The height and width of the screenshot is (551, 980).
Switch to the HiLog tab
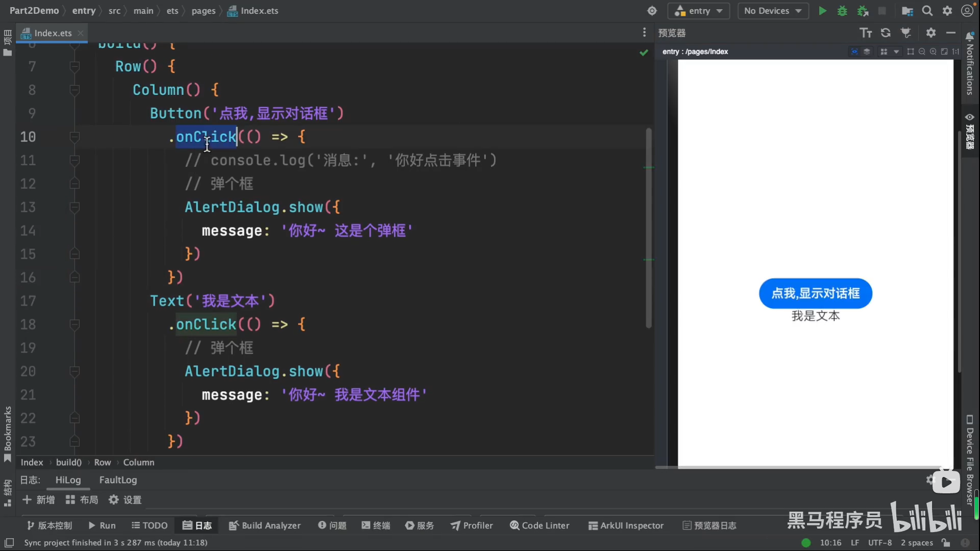pyautogui.click(x=68, y=480)
